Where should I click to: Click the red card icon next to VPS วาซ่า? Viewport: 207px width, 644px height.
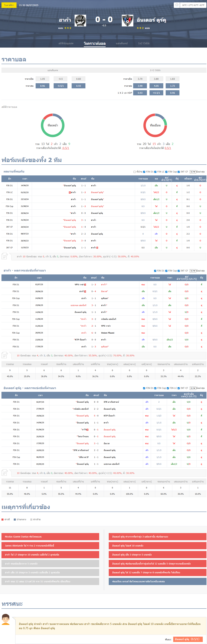[x=85, y=285]
